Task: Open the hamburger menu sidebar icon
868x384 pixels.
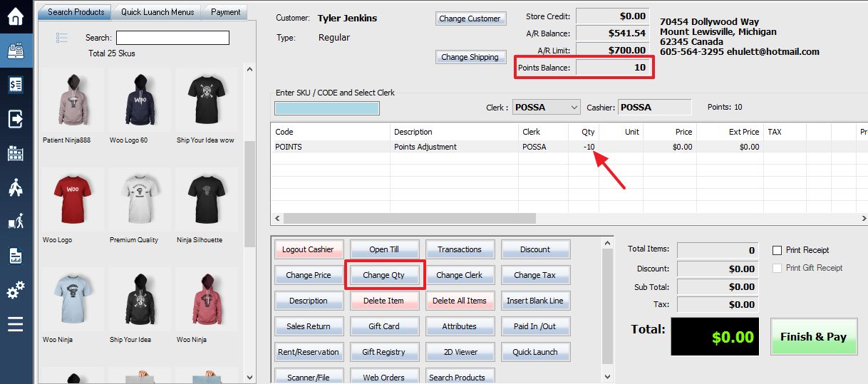Action: point(16,324)
